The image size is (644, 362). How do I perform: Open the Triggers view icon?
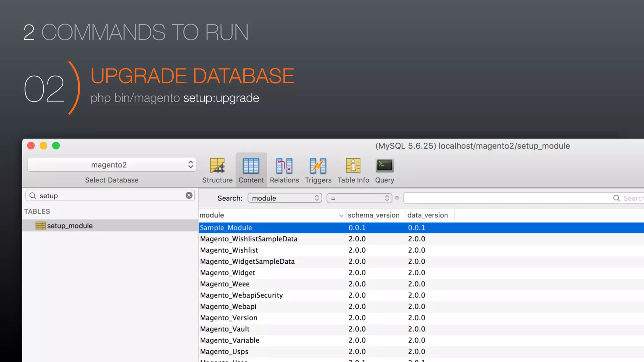[x=318, y=170]
